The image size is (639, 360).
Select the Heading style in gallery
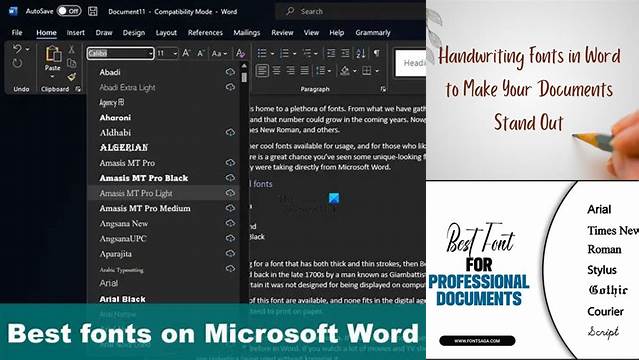411,63
